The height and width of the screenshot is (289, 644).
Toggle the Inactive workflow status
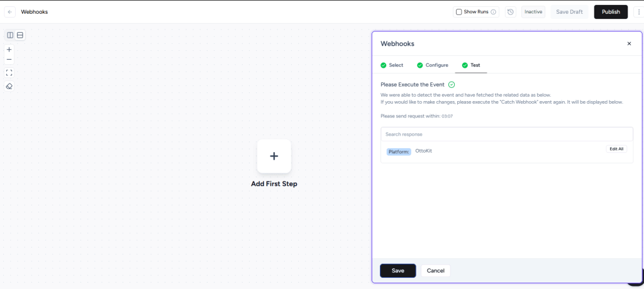[x=533, y=12]
